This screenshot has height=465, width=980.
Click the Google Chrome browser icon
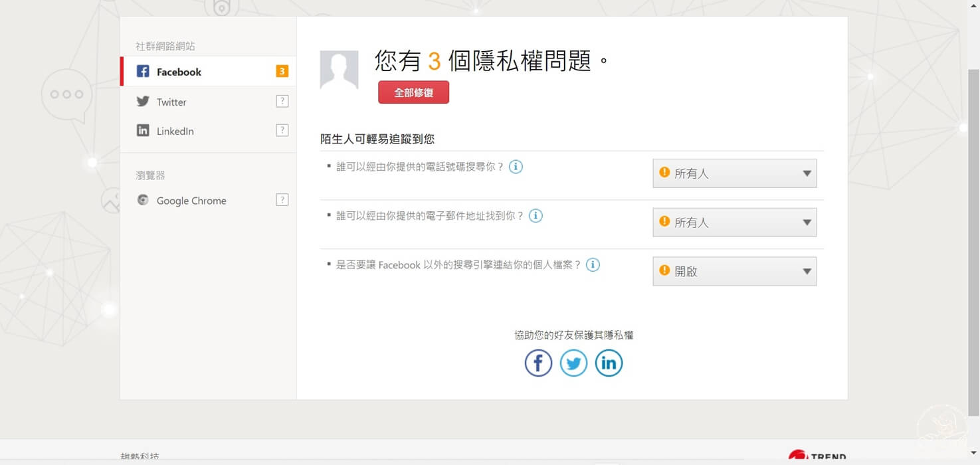tap(142, 200)
